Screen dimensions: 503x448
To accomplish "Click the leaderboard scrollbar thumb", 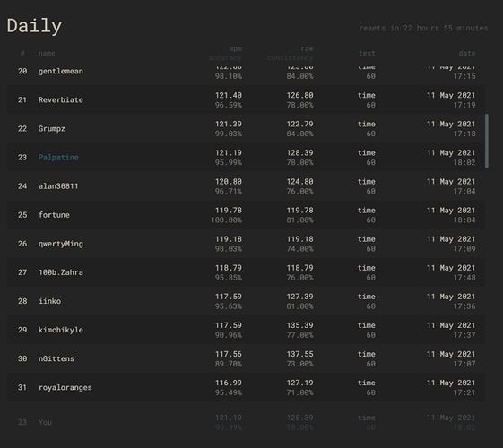I will [487, 141].
